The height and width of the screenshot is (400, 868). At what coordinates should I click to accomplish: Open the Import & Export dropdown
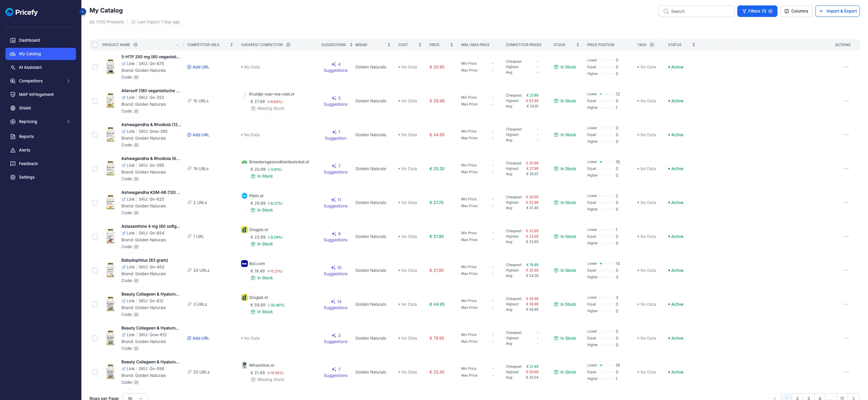coord(837,11)
